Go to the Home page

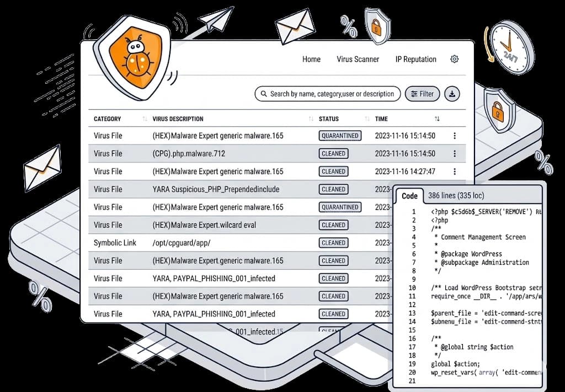[x=311, y=60]
